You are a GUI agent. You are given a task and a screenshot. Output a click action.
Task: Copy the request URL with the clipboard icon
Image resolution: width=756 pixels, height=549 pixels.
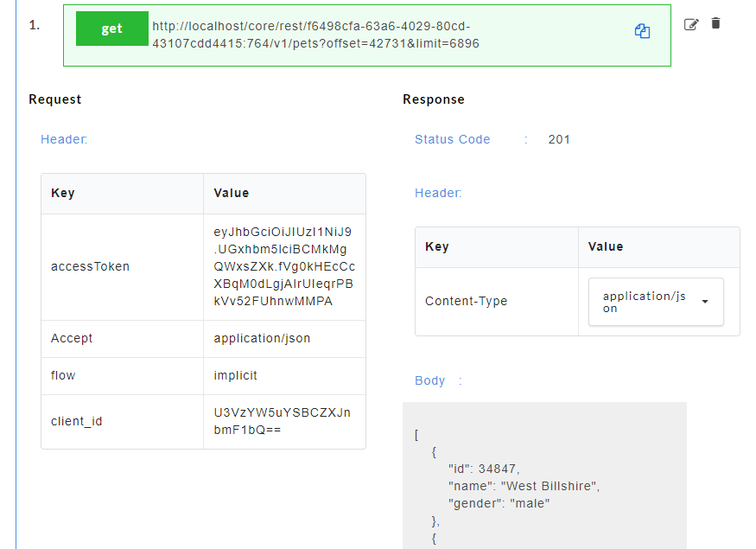tap(642, 31)
